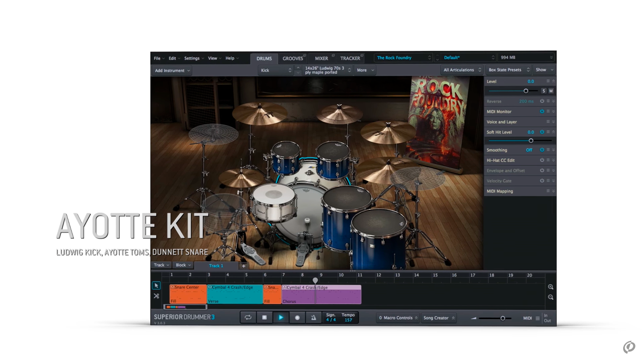Pop out the Mixer tab window icon
Viewport: 644px width, 362px height.
(334, 55)
